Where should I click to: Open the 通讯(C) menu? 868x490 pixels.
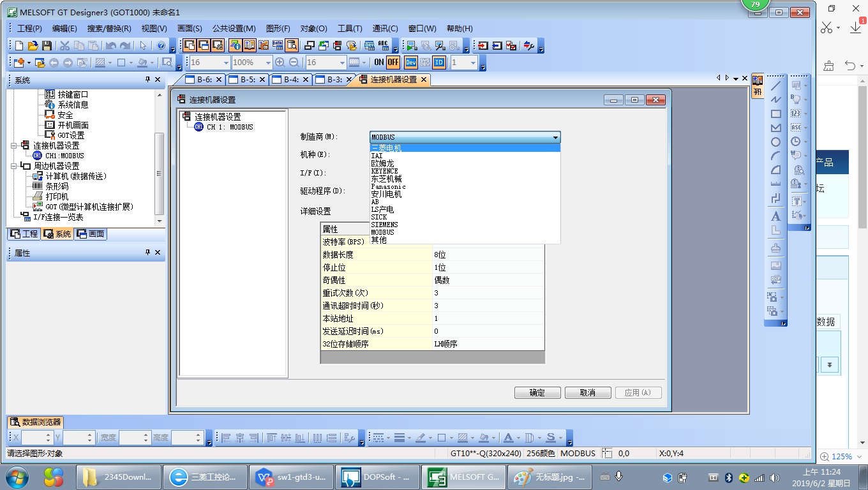pyautogui.click(x=385, y=29)
